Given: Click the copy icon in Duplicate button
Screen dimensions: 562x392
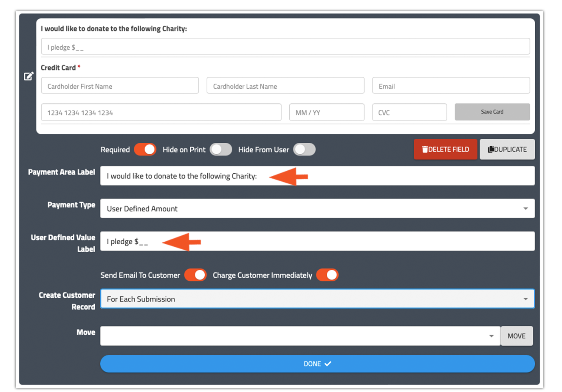Looking at the screenshot, I should (491, 149).
